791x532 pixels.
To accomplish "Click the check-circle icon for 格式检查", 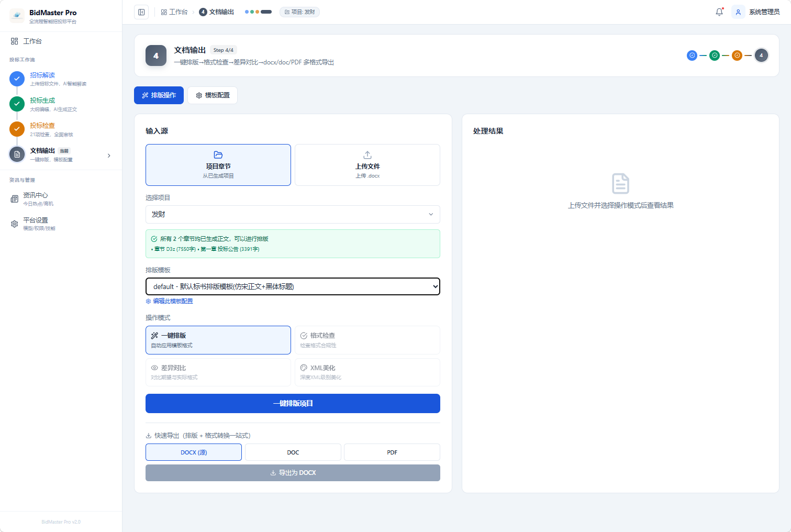I will (304, 336).
